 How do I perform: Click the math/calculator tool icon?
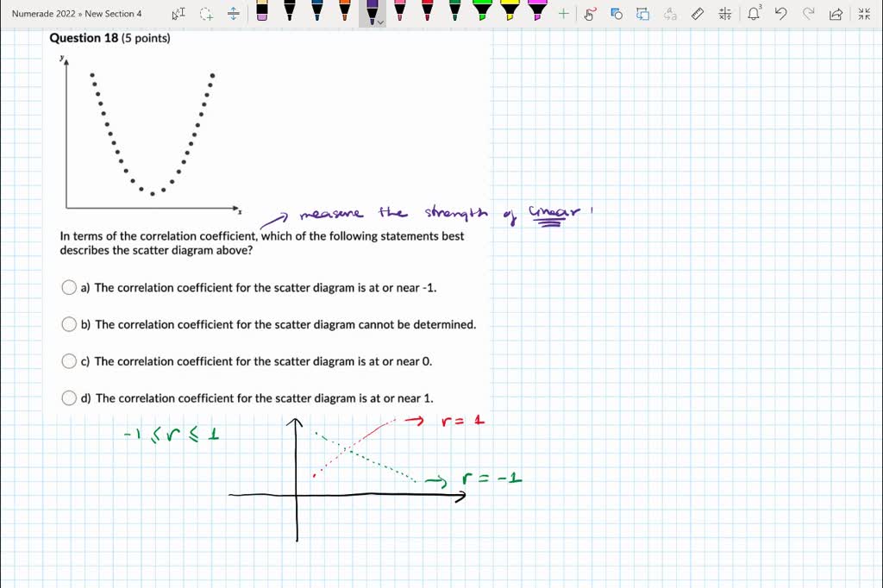tap(724, 14)
